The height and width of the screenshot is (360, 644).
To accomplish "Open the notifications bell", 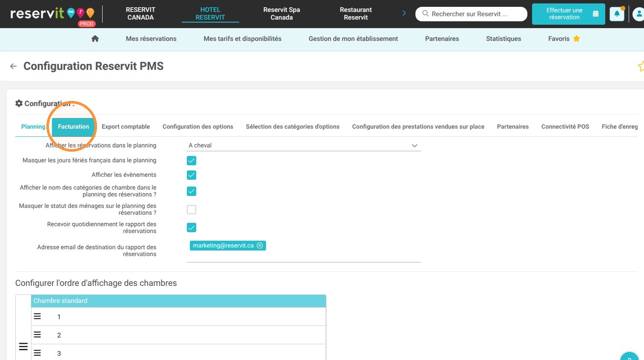I will click(617, 14).
